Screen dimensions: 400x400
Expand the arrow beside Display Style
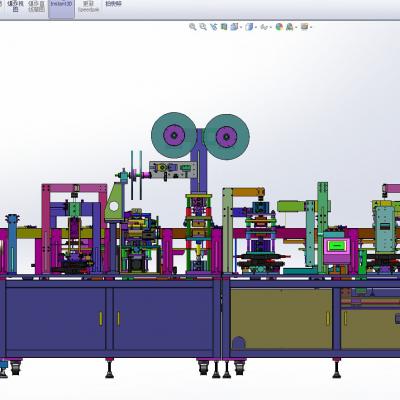click(x=256, y=27)
